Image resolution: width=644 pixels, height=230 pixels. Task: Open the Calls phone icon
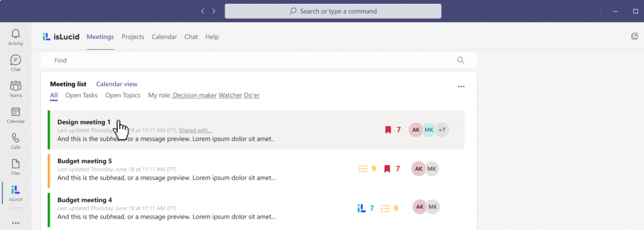(x=16, y=141)
